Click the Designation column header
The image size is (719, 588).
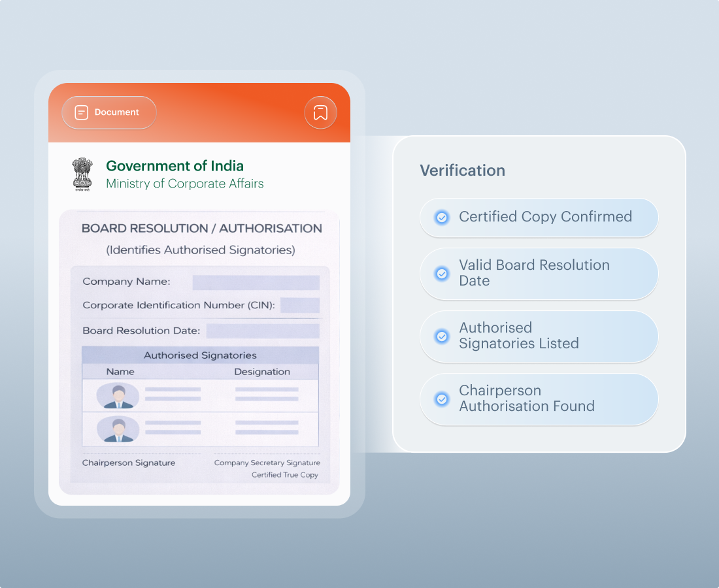point(262,372)
